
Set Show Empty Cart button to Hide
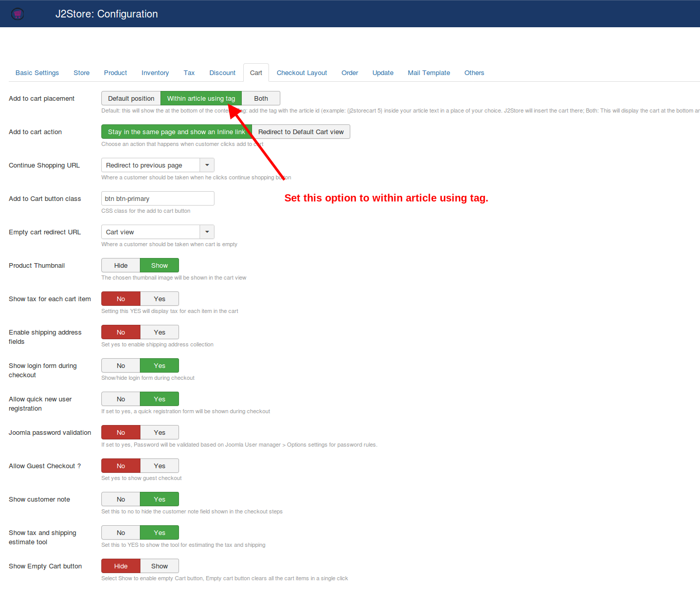point(121,566)
